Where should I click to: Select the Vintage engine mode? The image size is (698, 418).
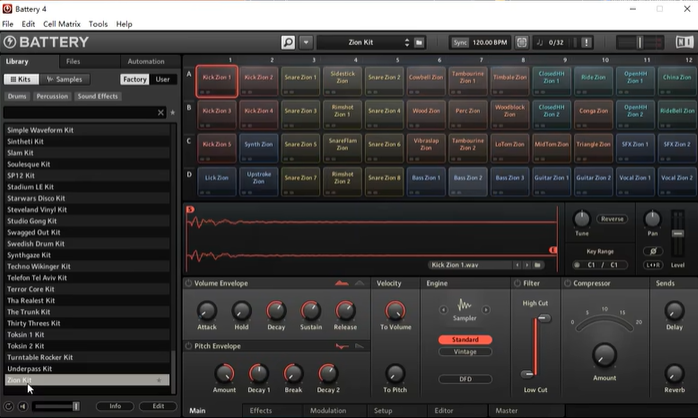pos(465,352)
